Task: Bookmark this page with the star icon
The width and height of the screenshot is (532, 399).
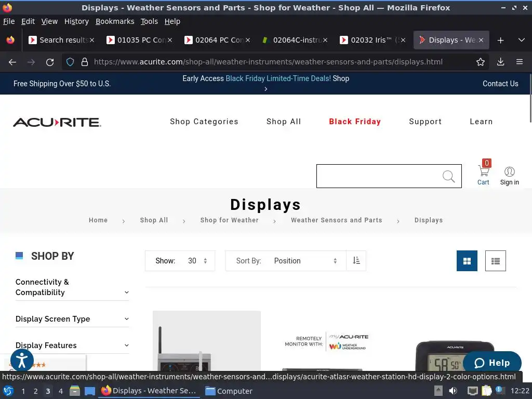Action: click(481, 62)
